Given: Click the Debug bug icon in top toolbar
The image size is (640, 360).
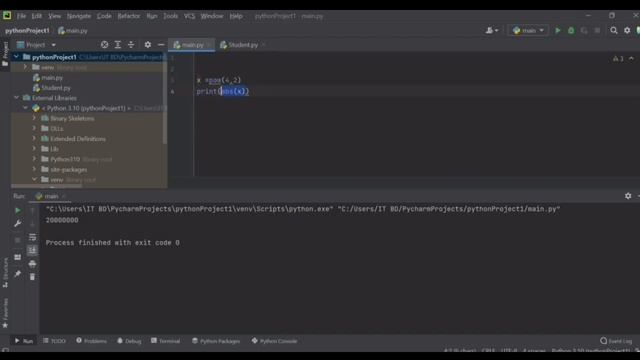Looking at the screenshot, I should click(571, 31).
